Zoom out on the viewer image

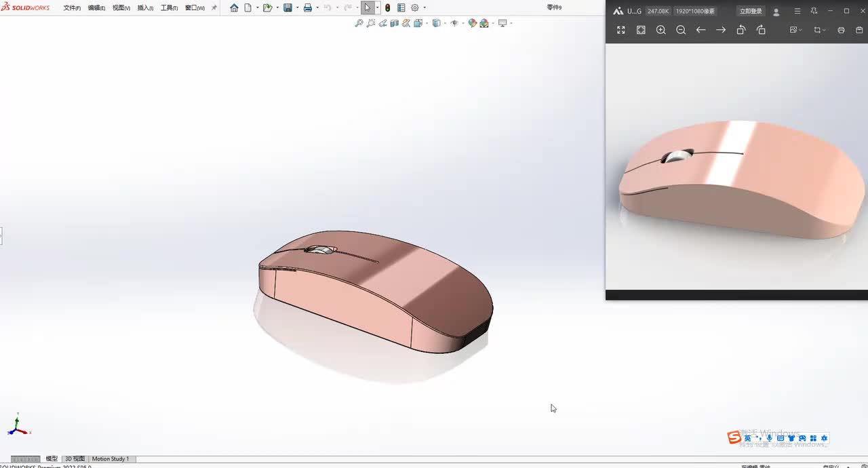click(681, 30)
